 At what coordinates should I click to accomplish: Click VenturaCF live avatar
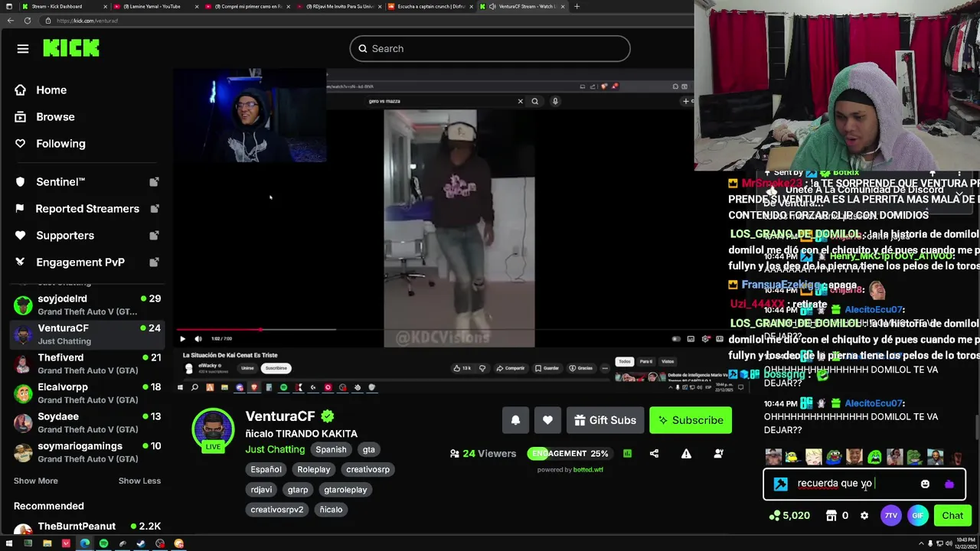tap(213, 430)
